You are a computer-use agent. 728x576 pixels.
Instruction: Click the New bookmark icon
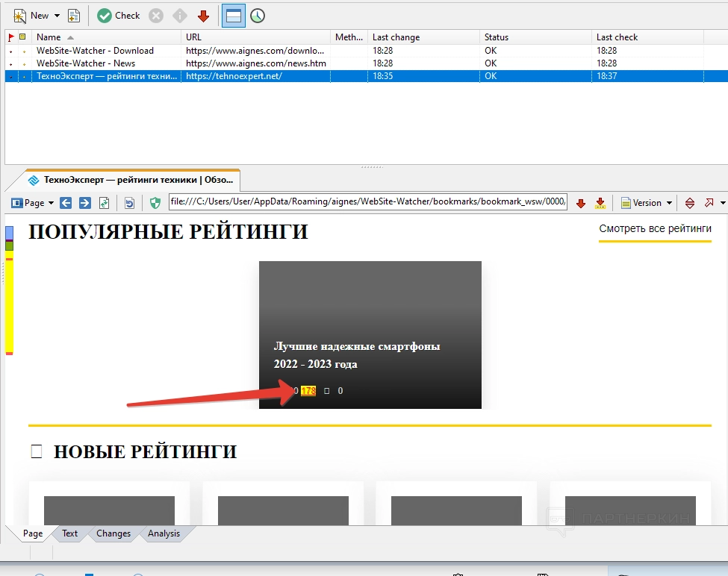click(x=19, y=16)
